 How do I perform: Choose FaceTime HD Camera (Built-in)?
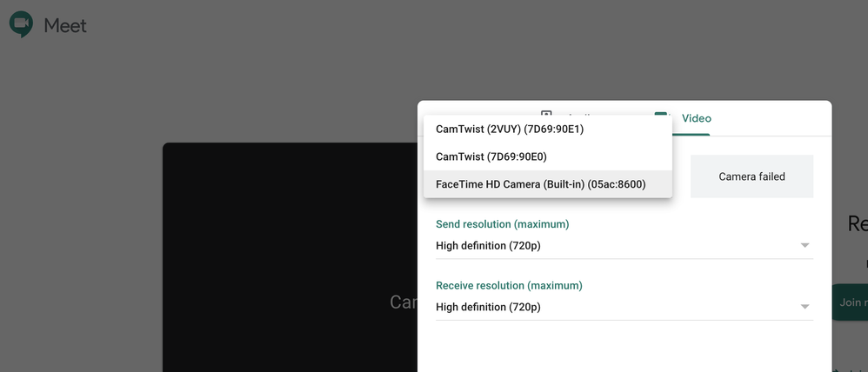pos(548,183)
